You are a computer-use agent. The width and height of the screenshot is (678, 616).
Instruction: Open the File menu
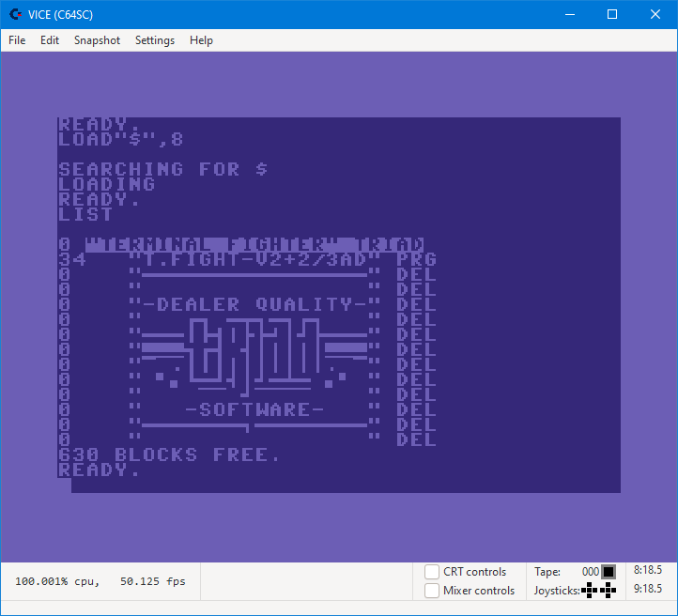[17, 40]
